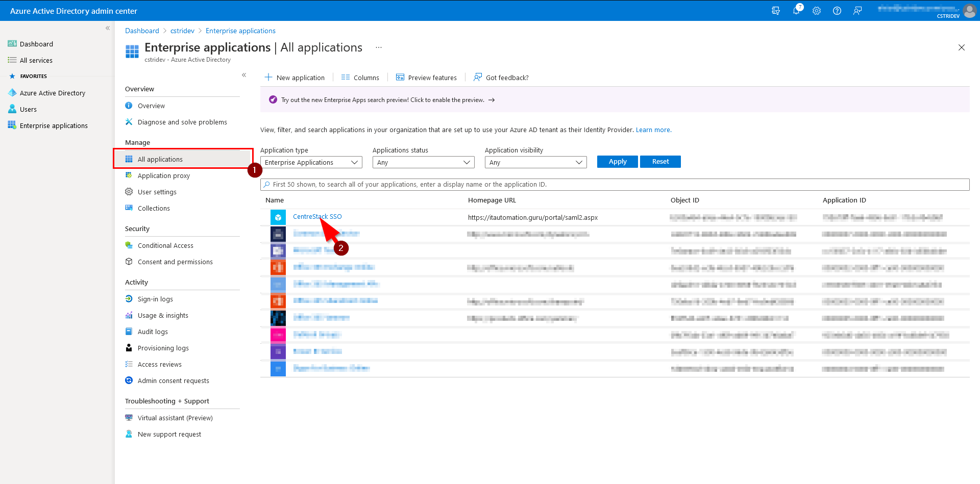
Task: Open the CentreStack SSO application
Action: [x=317, y=217]
